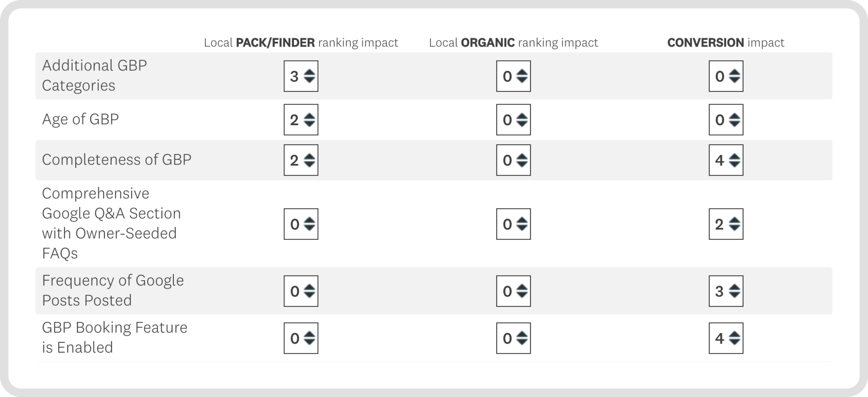The height and width of the screenshot is (397, 868).
Task: Open the ORGANIC dropdown for GBP Booking Feature
Action: 513,338
